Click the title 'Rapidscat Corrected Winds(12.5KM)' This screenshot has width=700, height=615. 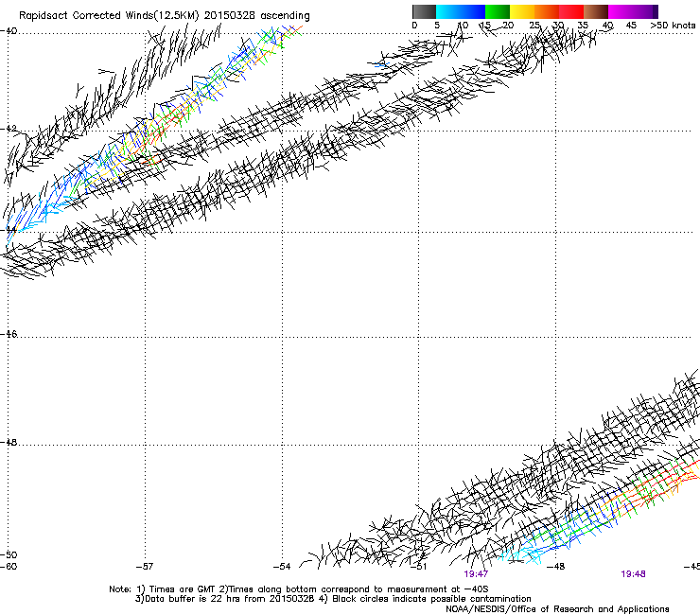109,16
